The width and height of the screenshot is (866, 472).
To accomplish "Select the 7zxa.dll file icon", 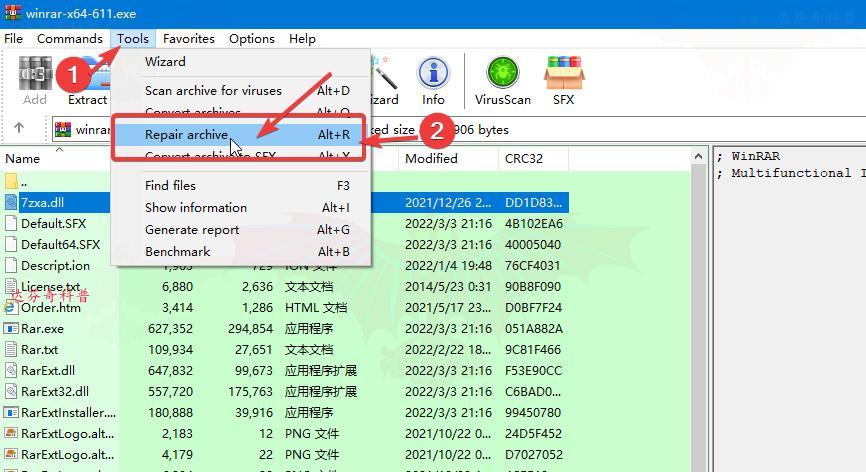I will [11, 202].
